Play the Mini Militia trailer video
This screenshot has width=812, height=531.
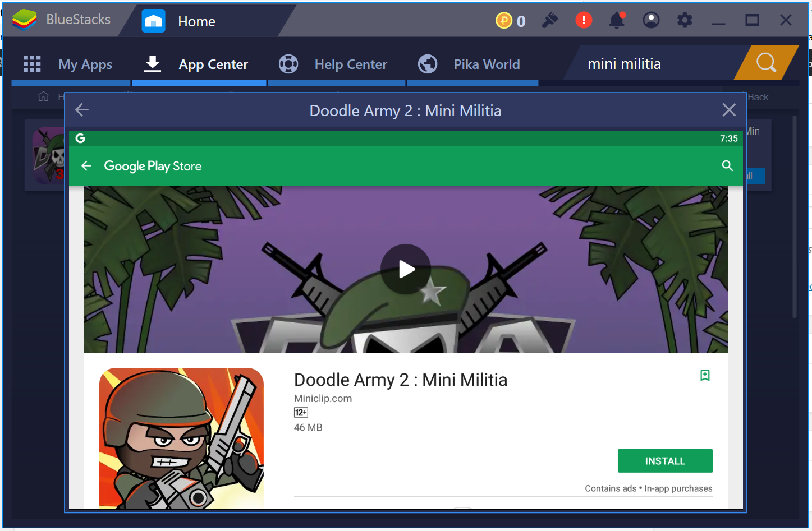pos(406,270)
